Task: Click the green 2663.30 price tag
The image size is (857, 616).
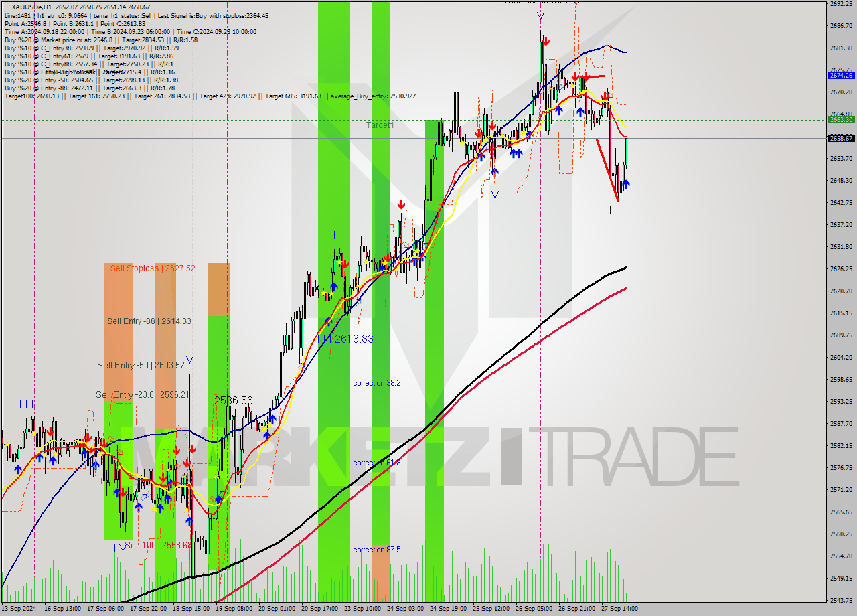Action: [x=841, y=120]
